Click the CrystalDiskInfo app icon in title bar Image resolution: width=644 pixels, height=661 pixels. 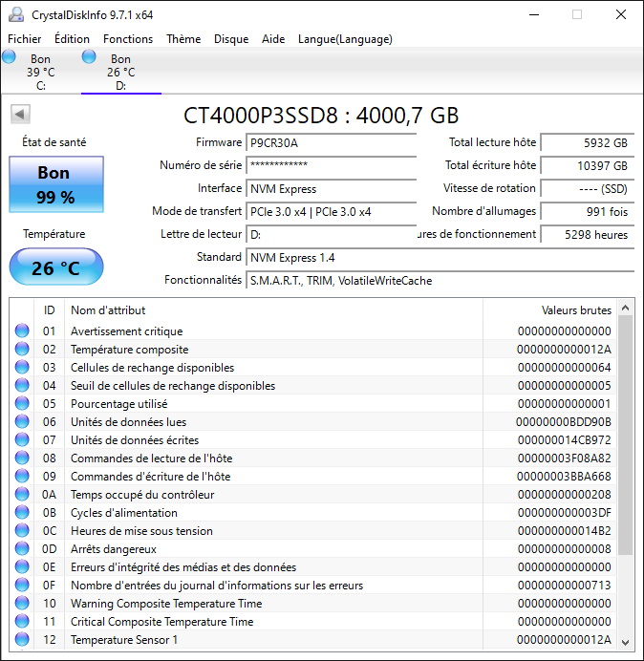pos(16,14)
